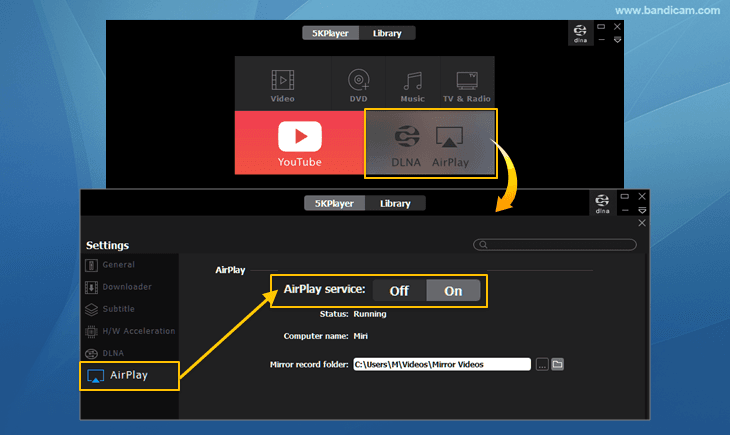Screen dimensions: 730x435
Task: Select the Library tab in settings window
Action: coord(395,204)
